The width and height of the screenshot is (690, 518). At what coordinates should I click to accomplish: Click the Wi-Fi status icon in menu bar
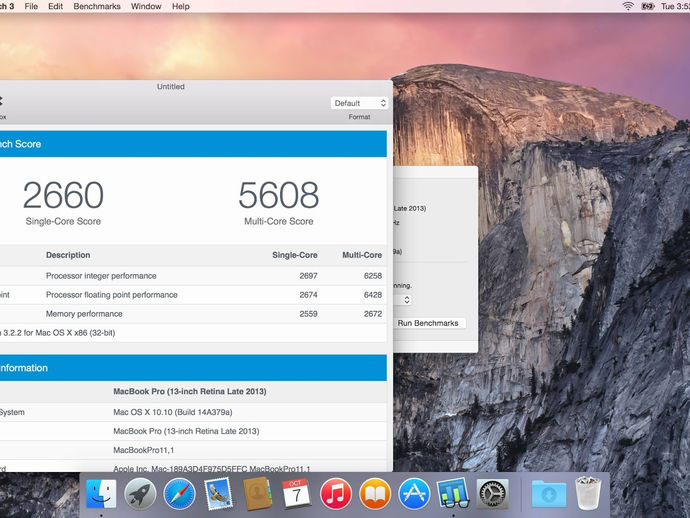pyautogui.click(x=628, y=6)
